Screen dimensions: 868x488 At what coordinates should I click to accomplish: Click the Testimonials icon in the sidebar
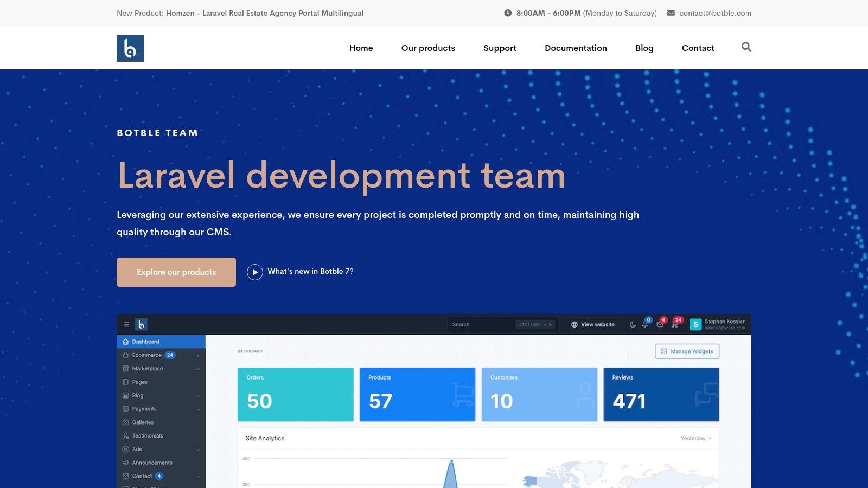pyautogui.click(x=126, y=436)
